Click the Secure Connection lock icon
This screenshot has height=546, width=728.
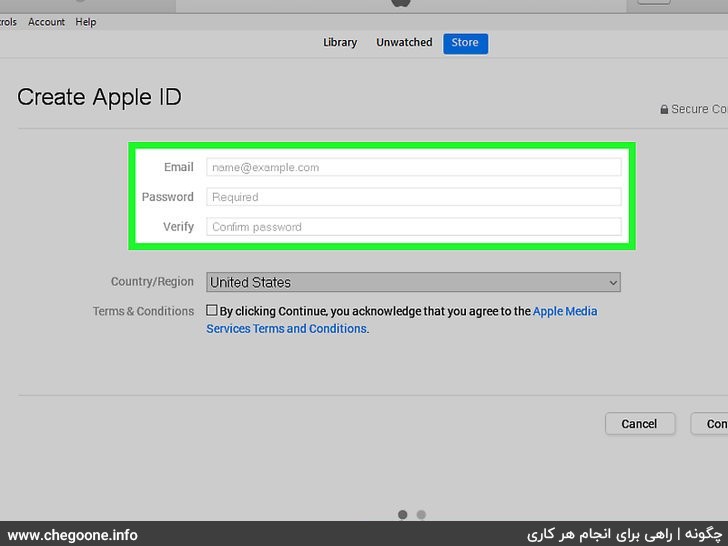[x=664, y=109]
